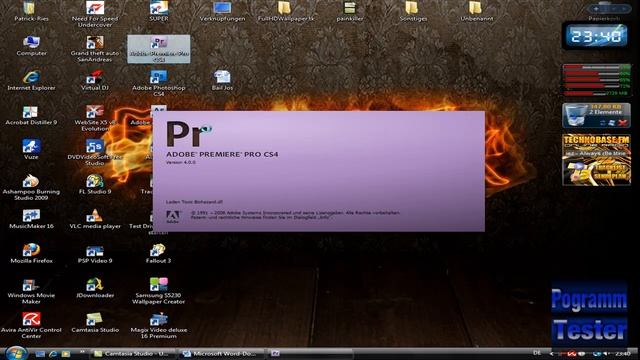
Task: Select the Ball Jos desktop file
Action: [x=222, y=80]
